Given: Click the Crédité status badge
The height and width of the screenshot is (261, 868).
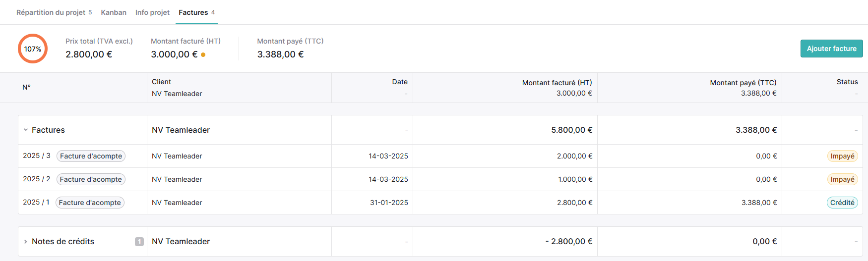Looking at the screenshot, I should 842,203.
